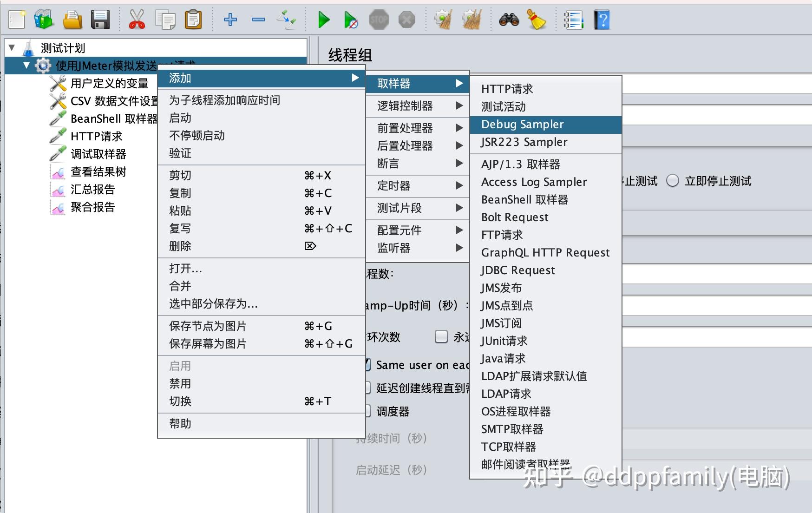Select Debug Sampler from the sampler list
Image resolution: width=812 pixels, height=513 pixels.
(522, 124)
